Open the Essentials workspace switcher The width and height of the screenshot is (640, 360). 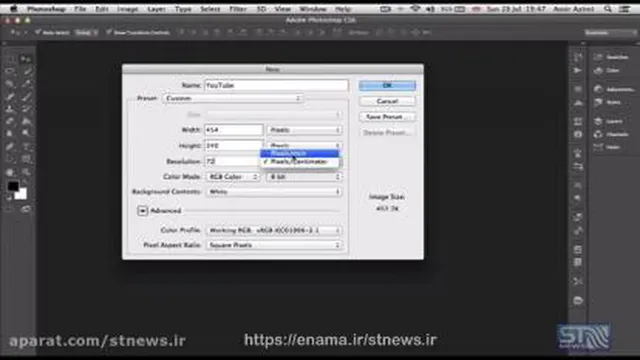click(x=610, y=32)
